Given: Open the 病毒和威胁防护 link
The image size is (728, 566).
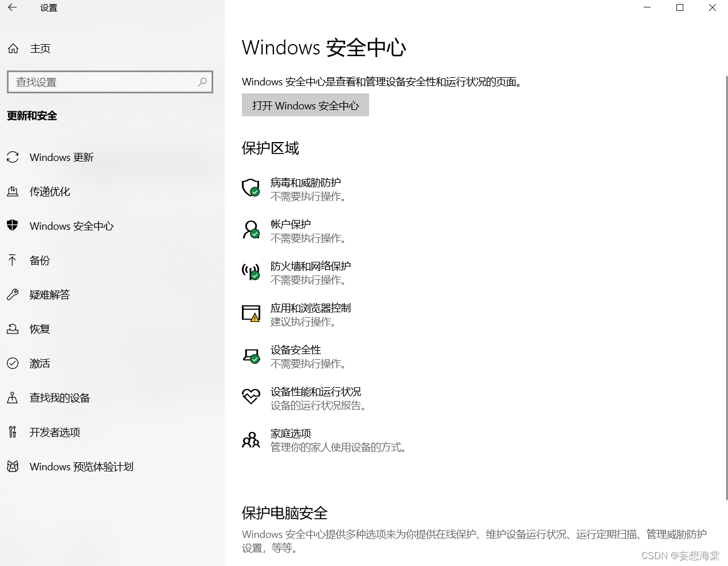Looking at the screenshot, I should (x=306, y=182).
